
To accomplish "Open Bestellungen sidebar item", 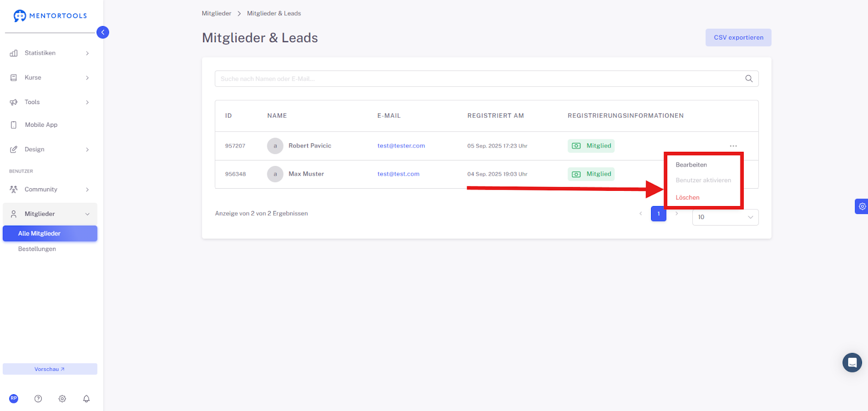I will [x=37, y=249].
